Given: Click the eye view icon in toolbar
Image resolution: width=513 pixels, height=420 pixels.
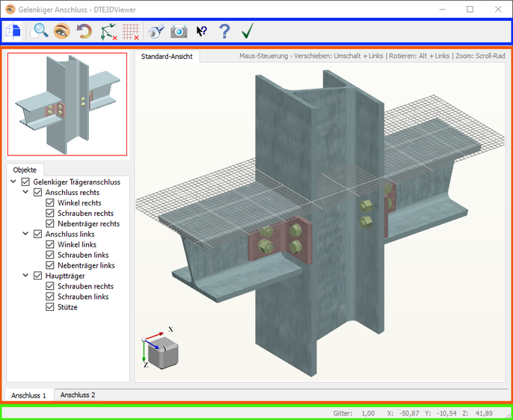Looking at the screenshot, I should tap(61, 31).
